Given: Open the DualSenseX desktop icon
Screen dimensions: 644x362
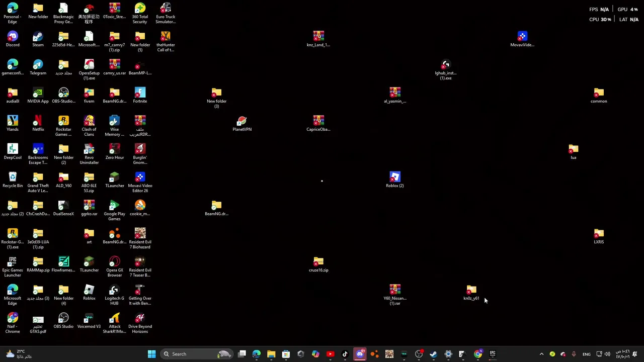Looking at the screenshot, I should click(63, 208).
